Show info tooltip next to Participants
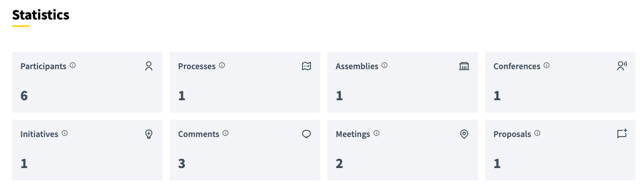This screenshot has height=188, width=644. click(x=73, y=65)
